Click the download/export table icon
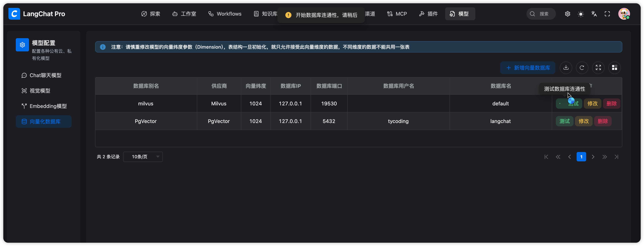This screenshot has width=644, height=246. (x=566, y=68)
